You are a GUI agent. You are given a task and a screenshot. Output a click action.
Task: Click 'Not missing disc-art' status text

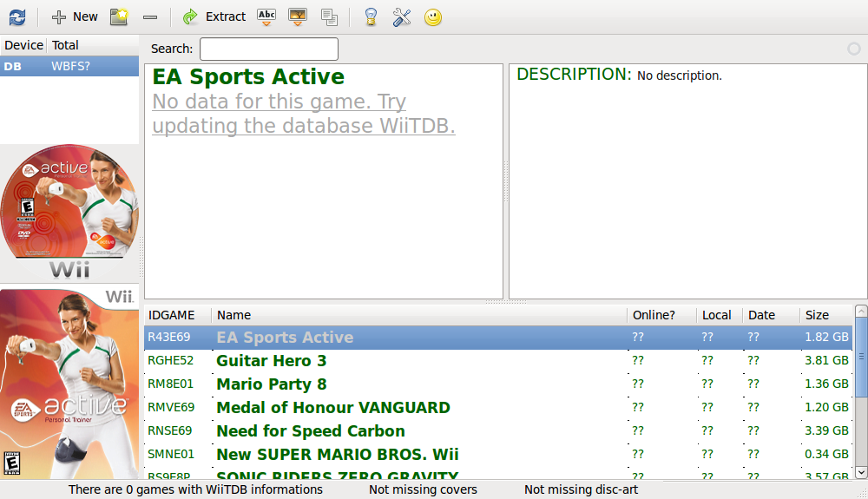click(x=582, y=489)
